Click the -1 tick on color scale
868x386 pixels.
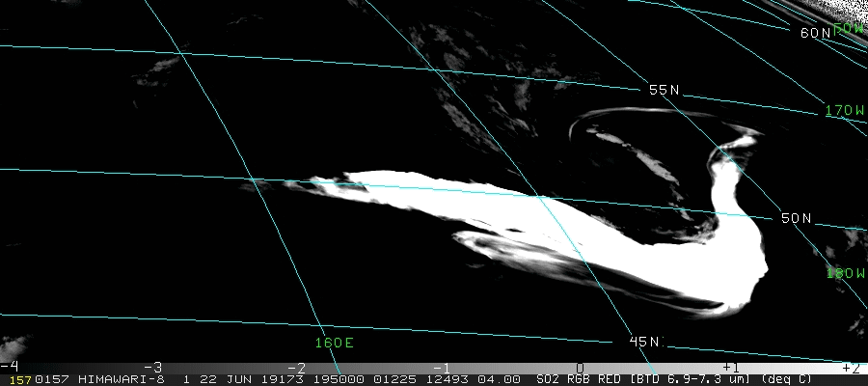point(441,368)
